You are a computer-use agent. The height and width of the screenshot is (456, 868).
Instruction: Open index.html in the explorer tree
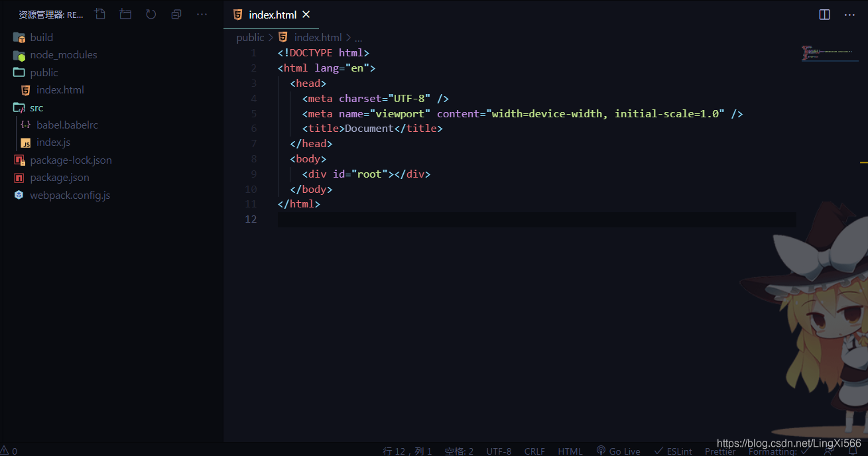60,90
